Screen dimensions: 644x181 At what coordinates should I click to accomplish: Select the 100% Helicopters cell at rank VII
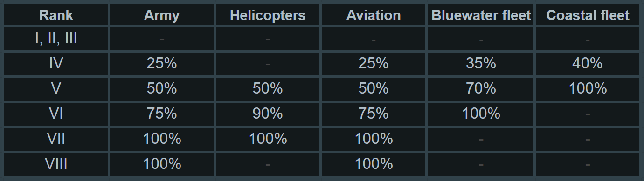(x=267, y=139)
